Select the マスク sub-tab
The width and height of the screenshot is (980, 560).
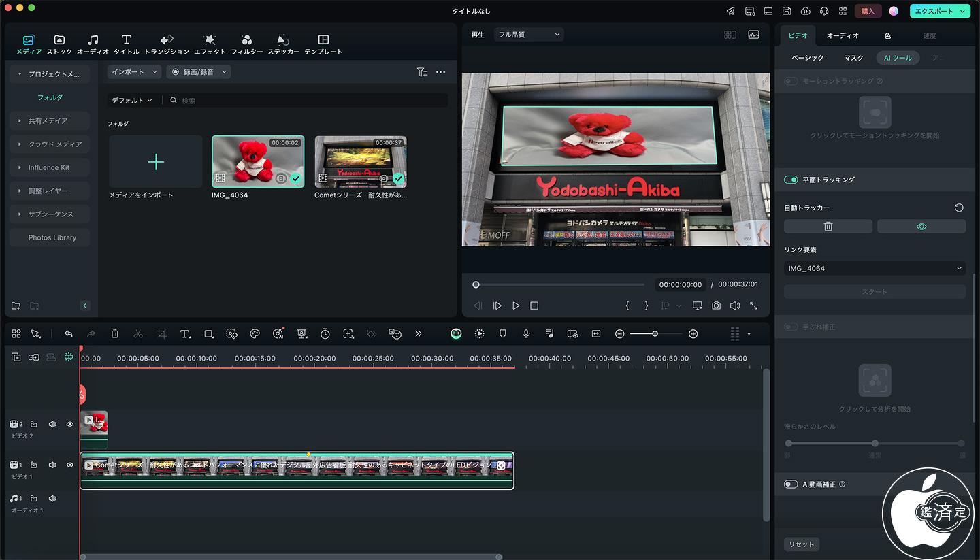coord(853,58)
